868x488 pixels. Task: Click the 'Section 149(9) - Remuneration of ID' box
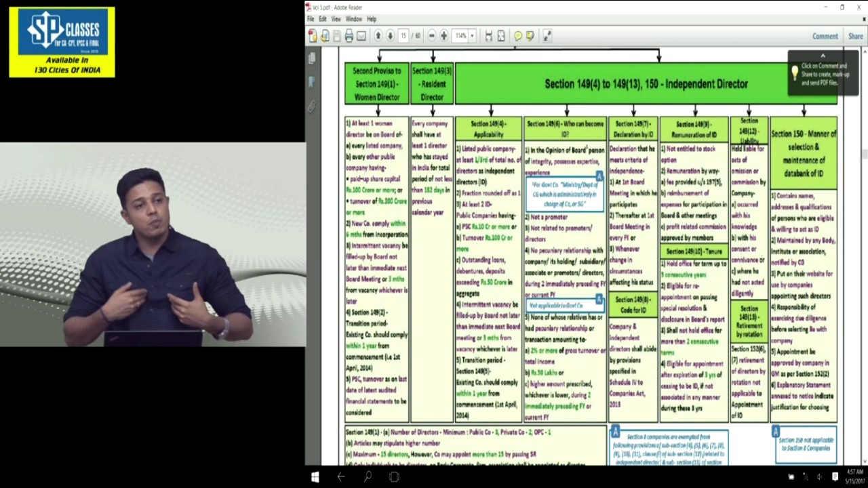pyautogui.click(x=694, y=129)
